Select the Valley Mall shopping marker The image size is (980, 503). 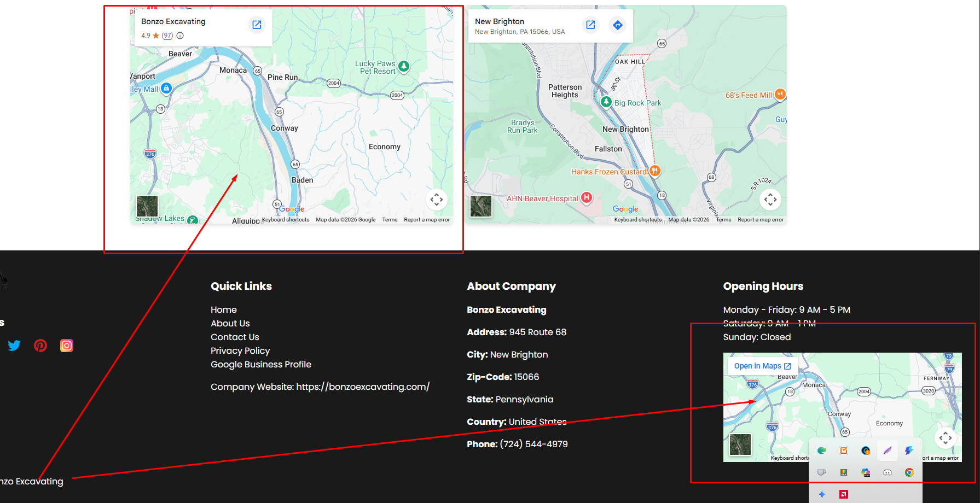(x=166, y=88)
